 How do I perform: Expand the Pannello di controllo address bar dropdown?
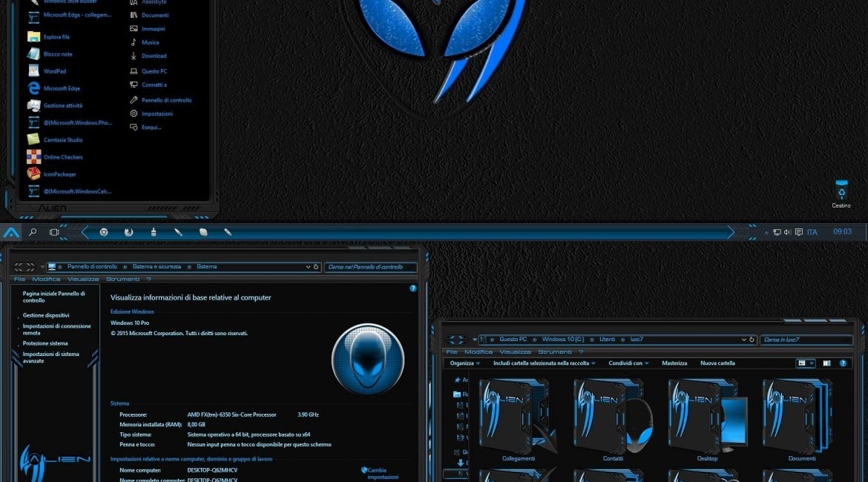[309, 267]
